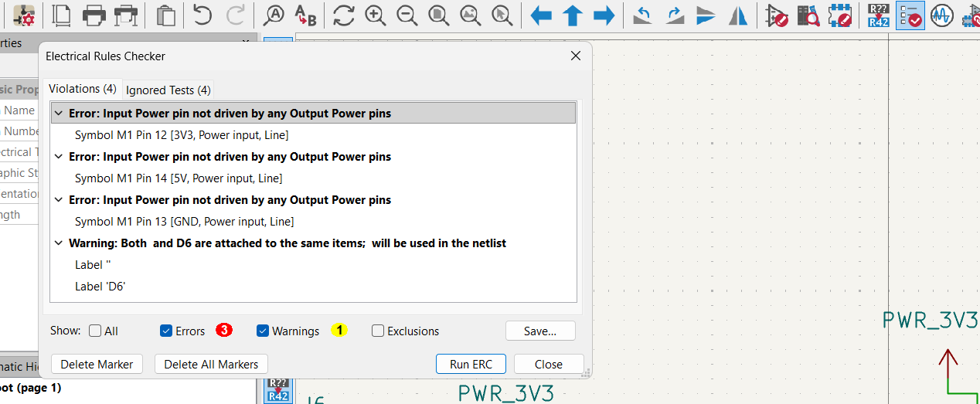Navigate up one sheet level
Image resolution: width=980 pixels, height=404 pixels.
coord(573,15)
